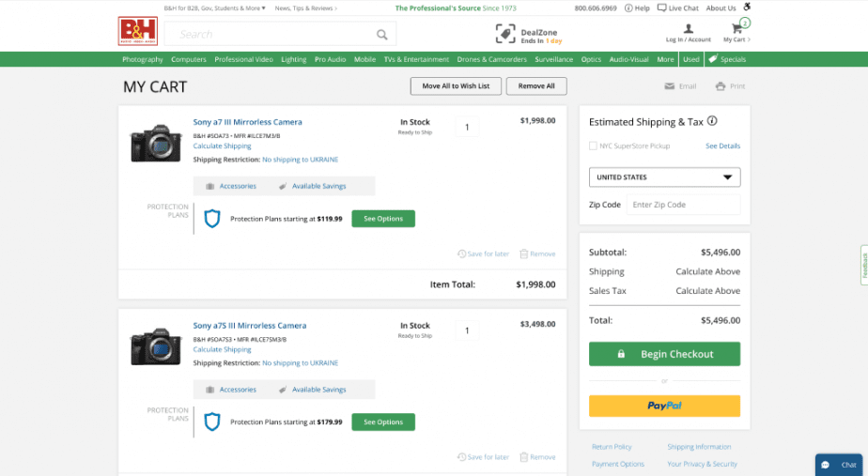Click the Specials tag icon in navigation
This screenshot has height=476, width=868.
tap(713, 58)
